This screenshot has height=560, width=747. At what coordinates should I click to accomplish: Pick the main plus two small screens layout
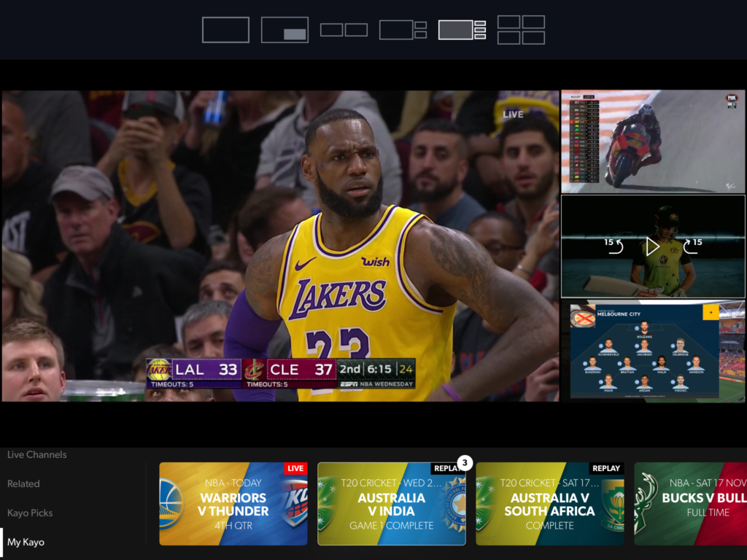(x=403, y=30)
